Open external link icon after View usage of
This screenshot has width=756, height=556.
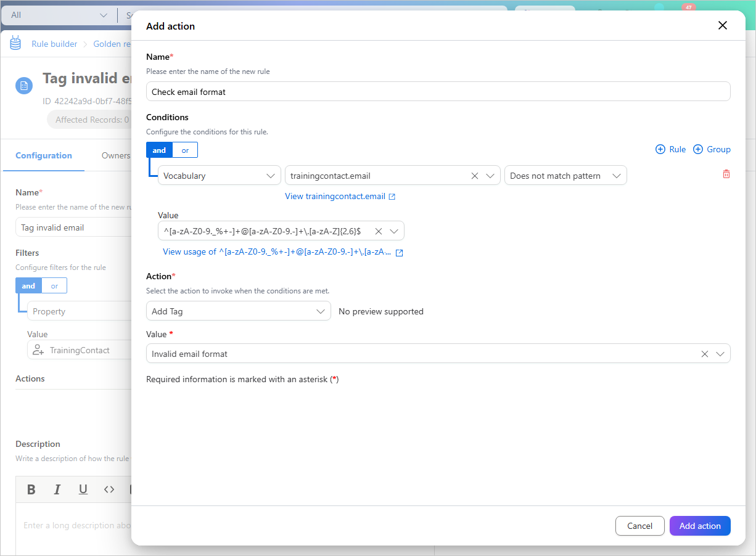coord(399,252)
